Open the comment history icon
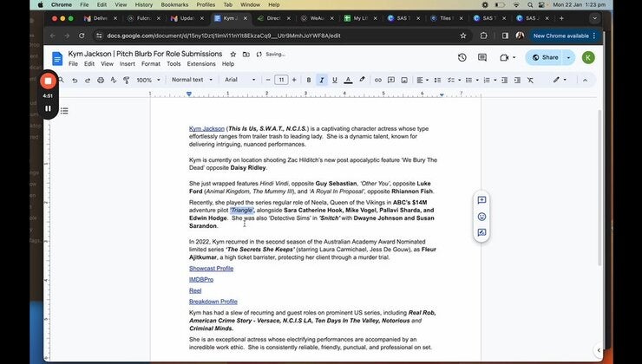The image size is (642, 364). [482, 58]
